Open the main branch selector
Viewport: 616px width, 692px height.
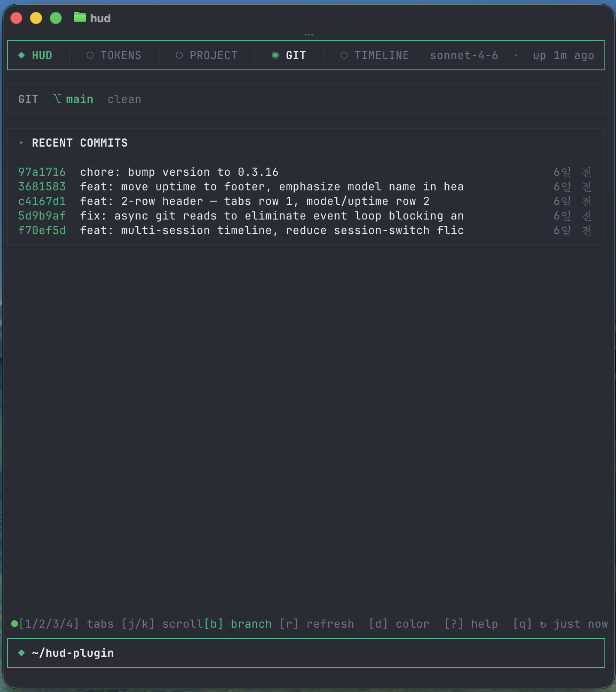tap(79, 99)
